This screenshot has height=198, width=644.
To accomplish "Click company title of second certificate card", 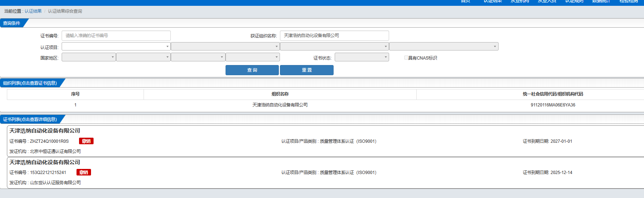I will pyautogui.click(x=45, y=162).
